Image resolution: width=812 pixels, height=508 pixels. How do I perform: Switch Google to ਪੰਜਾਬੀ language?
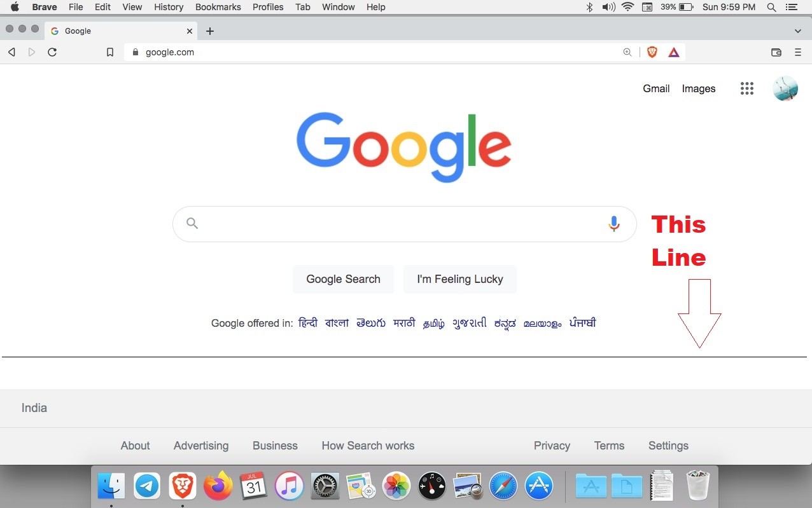pyautogui.click(x=582, y=323)
